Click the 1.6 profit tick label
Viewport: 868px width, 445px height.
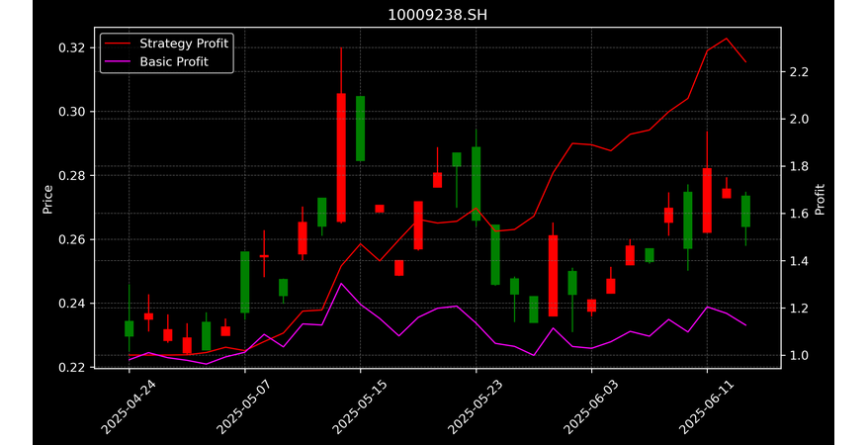pyautogui.click(x=799, y=214)
